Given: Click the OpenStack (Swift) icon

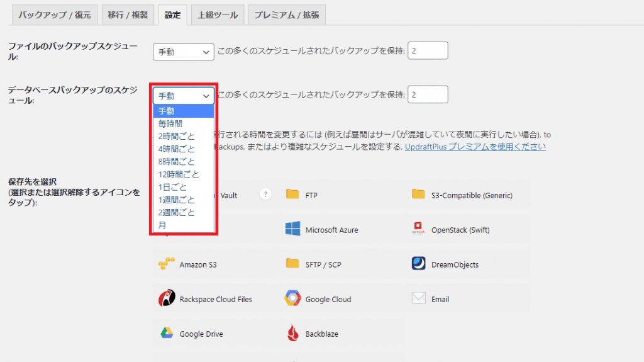Looking at the screenshot, I should coord(419,230).
